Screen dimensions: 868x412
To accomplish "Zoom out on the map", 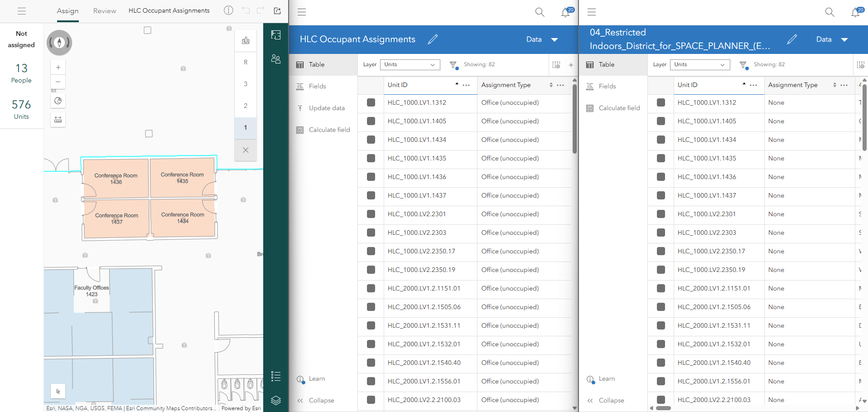I will point(58,82).
